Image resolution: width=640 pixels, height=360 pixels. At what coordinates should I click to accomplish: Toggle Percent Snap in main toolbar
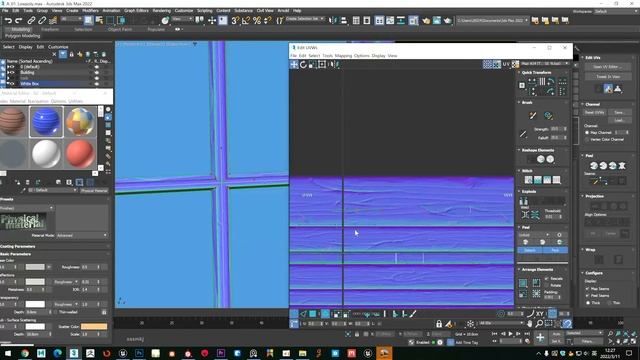pyautogui.click(x=257, y=20)
